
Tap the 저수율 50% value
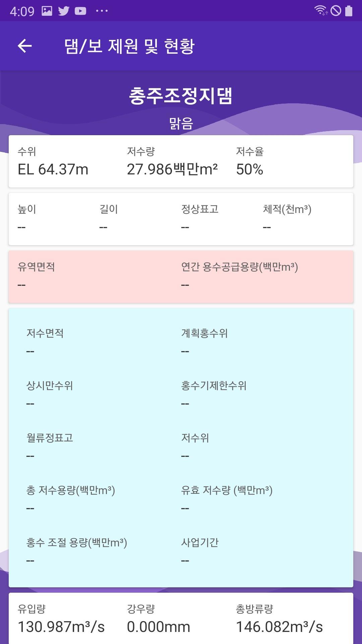click(x=250, y=169)
